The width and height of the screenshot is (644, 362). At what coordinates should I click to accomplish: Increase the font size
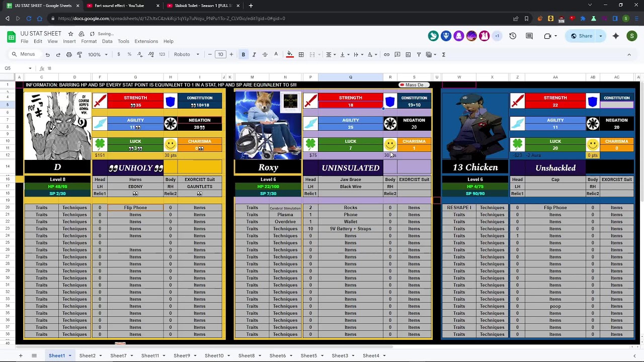tap(231, 54)
